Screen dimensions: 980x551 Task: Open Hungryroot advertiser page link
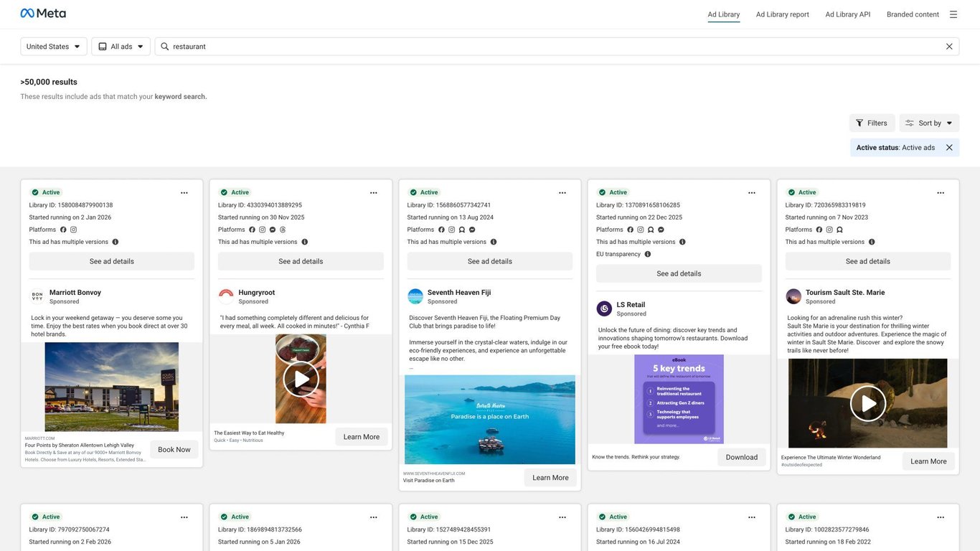[x=257, y=293]
